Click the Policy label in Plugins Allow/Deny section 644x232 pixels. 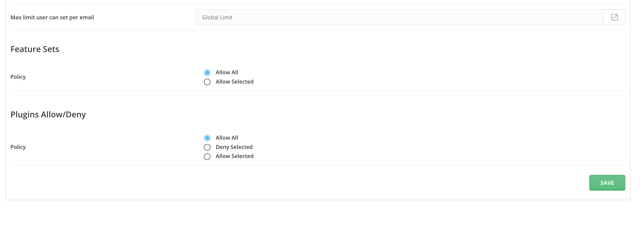click(x=18, y=147)
